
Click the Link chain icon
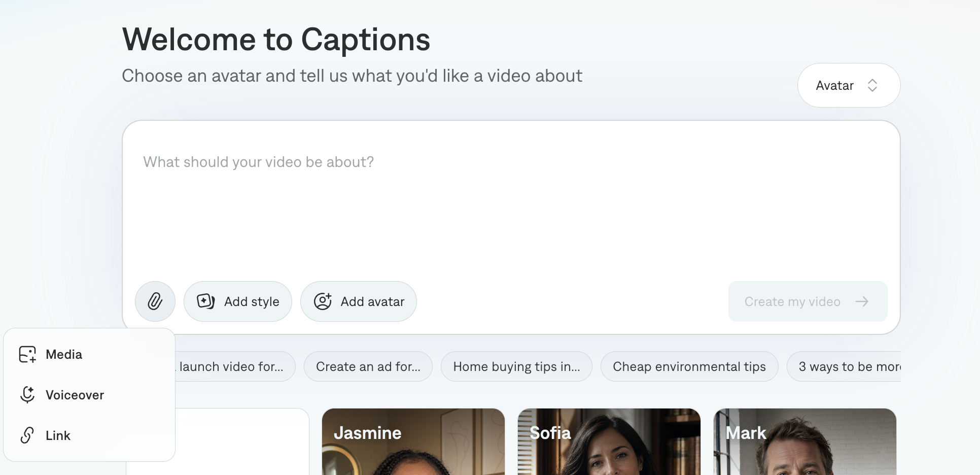point(27,435)
